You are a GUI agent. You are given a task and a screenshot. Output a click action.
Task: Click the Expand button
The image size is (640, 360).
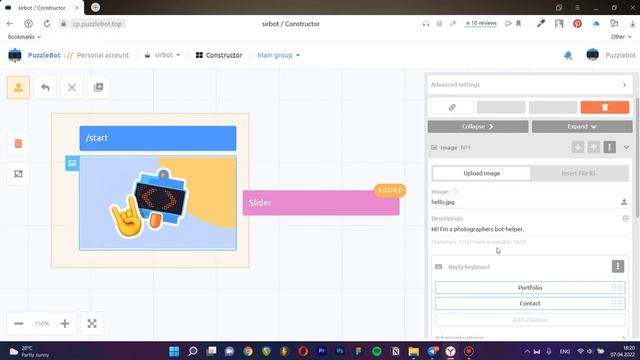click(582, 127)
